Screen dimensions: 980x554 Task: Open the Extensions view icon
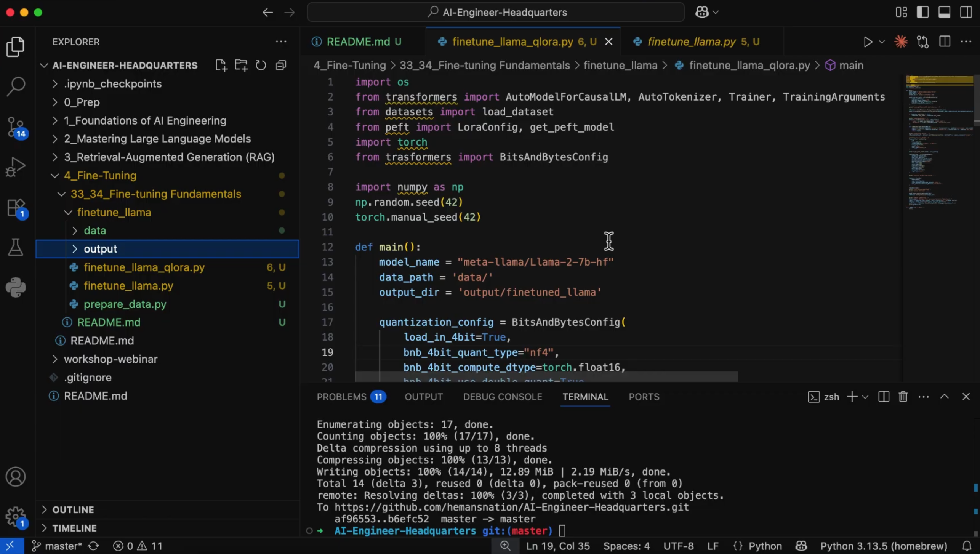click(x=16, y=208)
